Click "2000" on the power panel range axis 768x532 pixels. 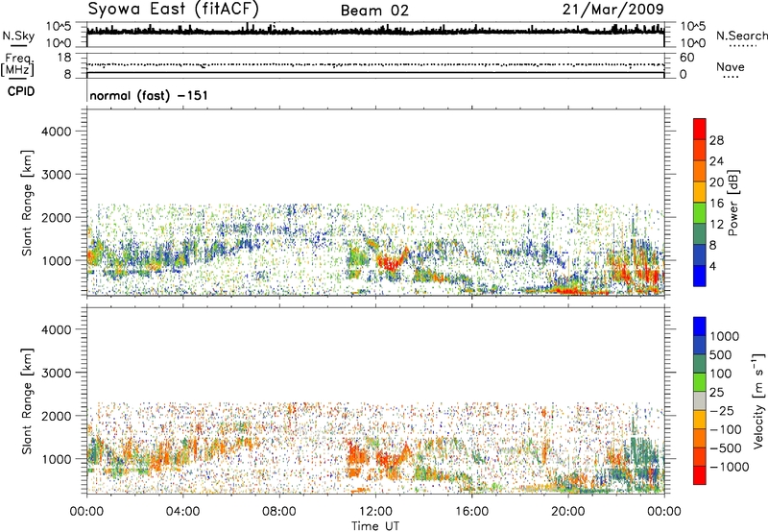point(57,217)
